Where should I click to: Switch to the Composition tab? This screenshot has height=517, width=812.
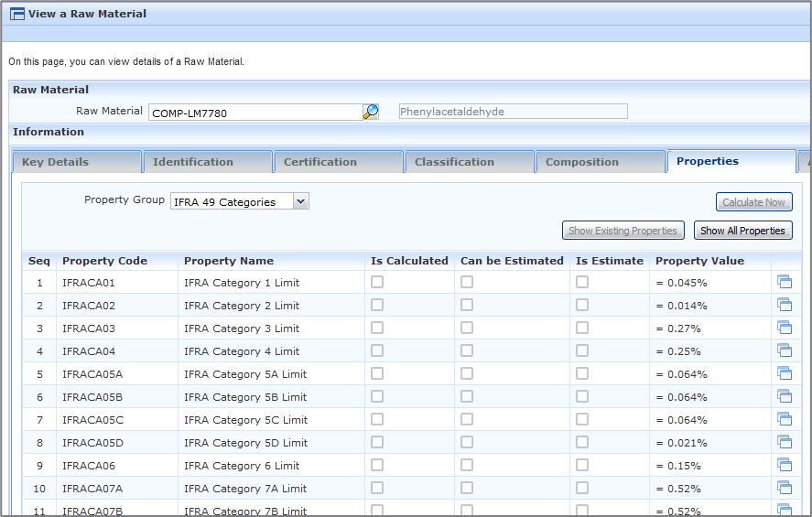[601, 162]
